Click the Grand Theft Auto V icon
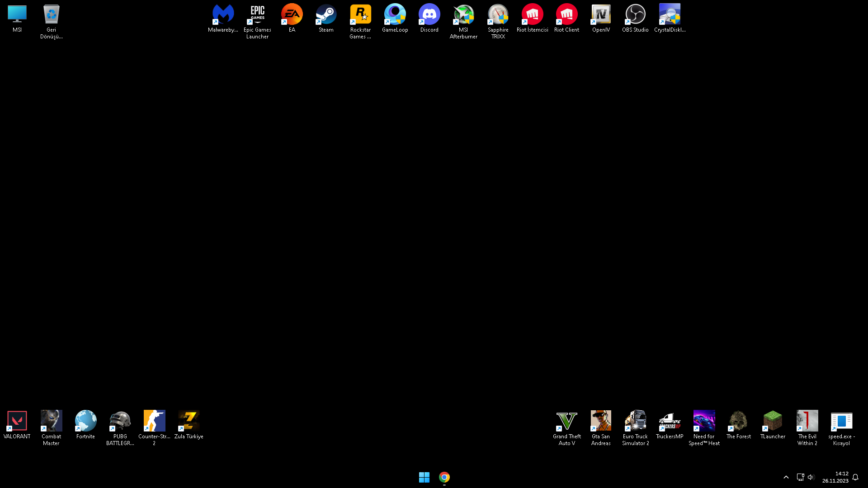Viewport: 868px width, 488px height. pyautogui.click(x=566, y=421)
